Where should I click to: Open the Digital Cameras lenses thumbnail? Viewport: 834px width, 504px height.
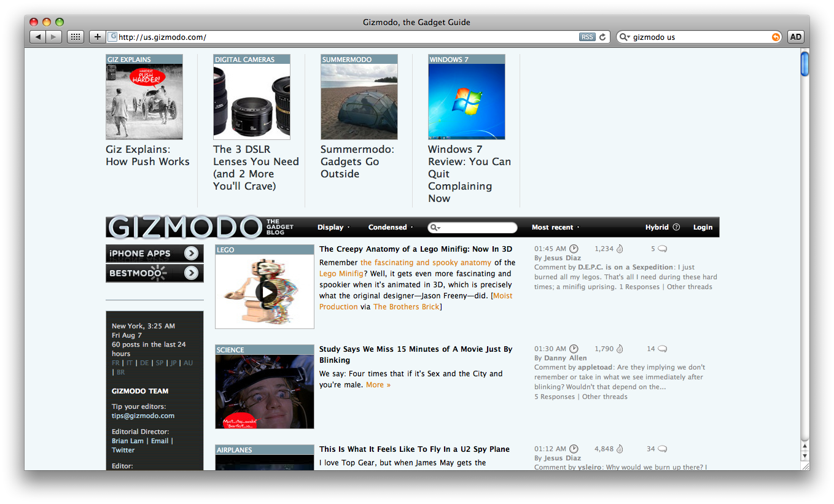click(252, 97)
